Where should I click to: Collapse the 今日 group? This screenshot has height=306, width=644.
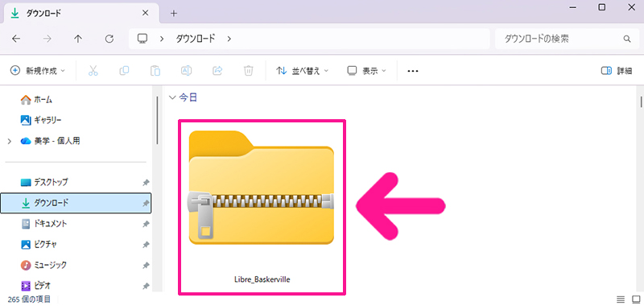pyautogui.click(x=172, y=97)
